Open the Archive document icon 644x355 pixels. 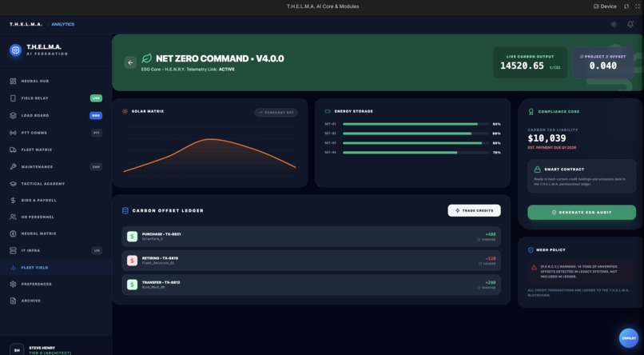13,301
